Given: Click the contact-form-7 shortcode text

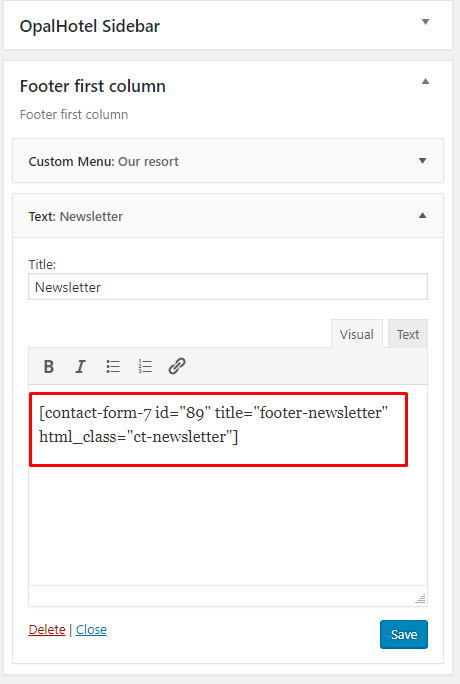Looking at the screenshot, I should coord(213,424).
